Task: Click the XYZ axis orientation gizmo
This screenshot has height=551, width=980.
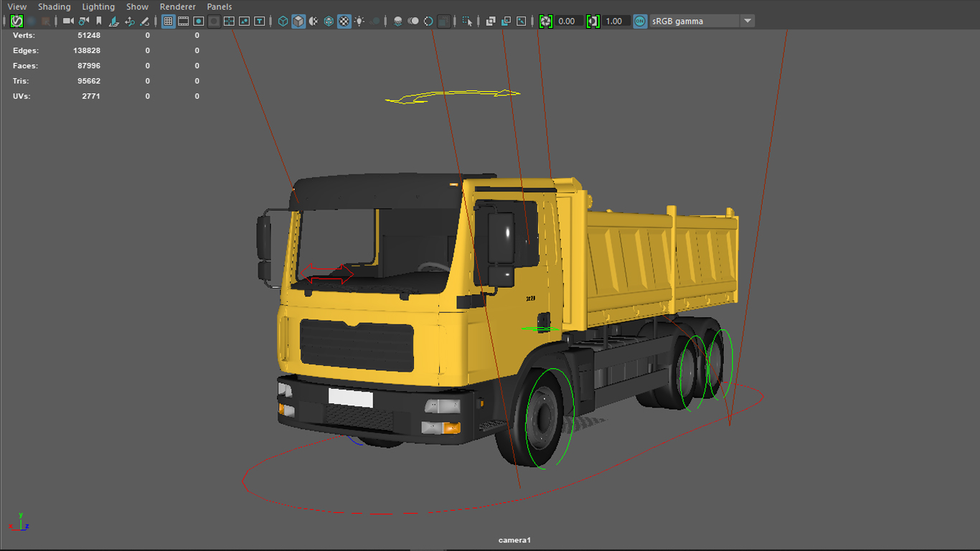Action: click(x=19, y=522)
